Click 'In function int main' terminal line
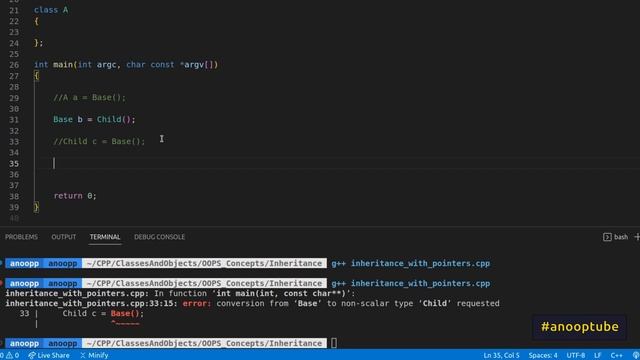Screen dimensions: 640x360 coord(180,293)
